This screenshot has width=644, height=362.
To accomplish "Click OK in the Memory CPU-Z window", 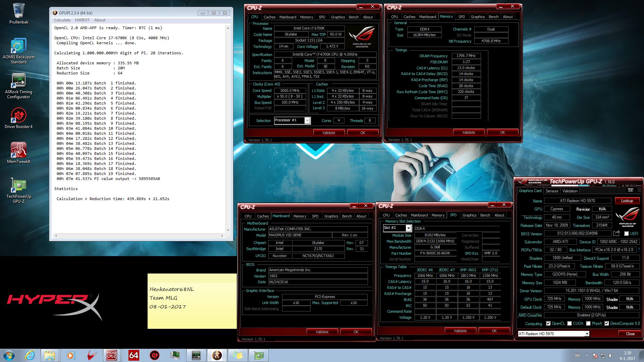I will click(x=502, y=132).
